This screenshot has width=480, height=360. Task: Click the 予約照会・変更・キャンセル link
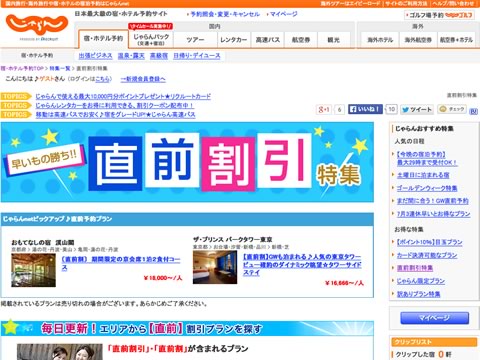coord(225,14)
